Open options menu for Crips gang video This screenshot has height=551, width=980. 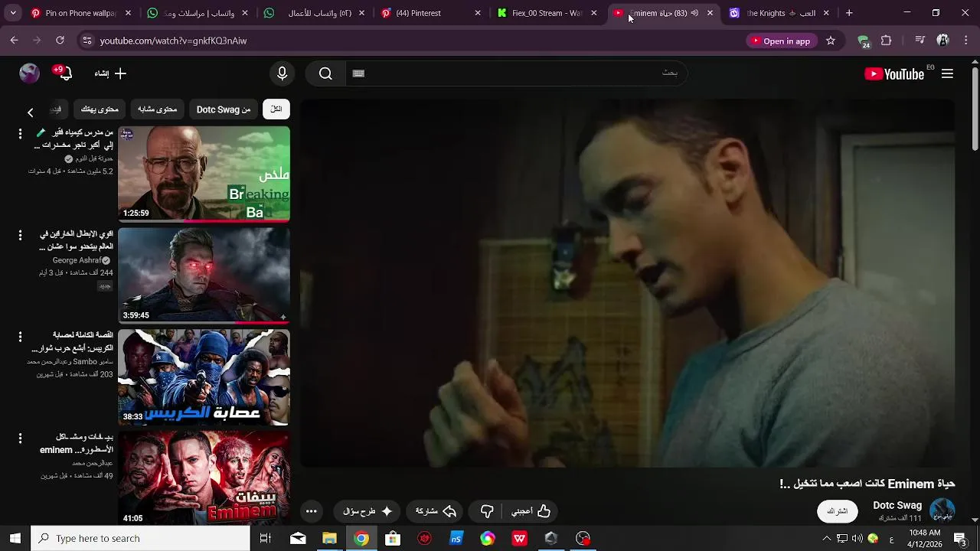coord(20,337)
